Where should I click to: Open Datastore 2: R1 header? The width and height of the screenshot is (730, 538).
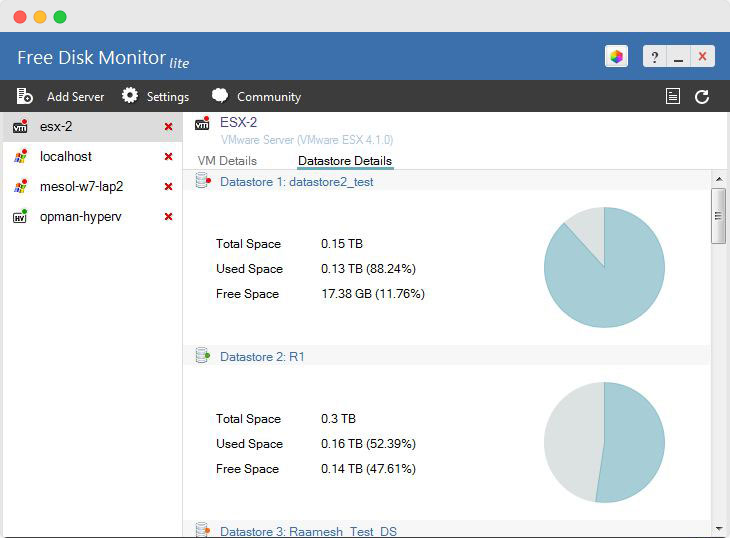[x=446, y=356]
